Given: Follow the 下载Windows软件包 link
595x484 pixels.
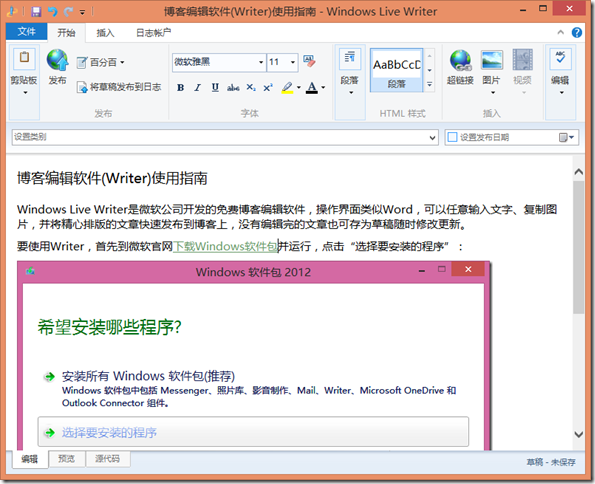Looking at the screenshot, I should click(x=226, y=247).
